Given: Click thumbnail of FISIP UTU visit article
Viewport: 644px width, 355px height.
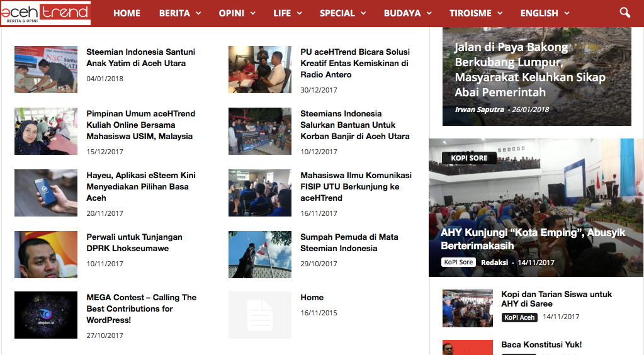Looking at the screenshot, I should (259, 193).
